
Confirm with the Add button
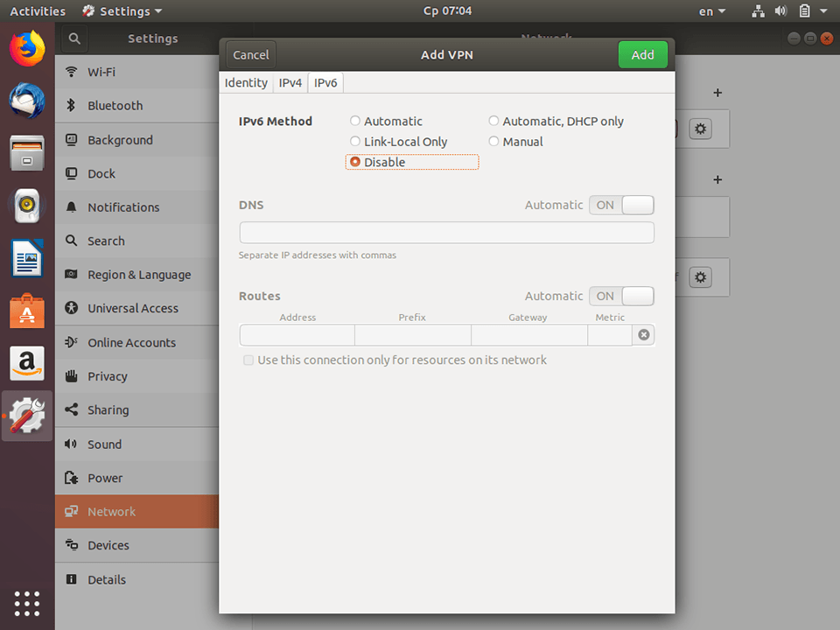[x=642, y=54]
